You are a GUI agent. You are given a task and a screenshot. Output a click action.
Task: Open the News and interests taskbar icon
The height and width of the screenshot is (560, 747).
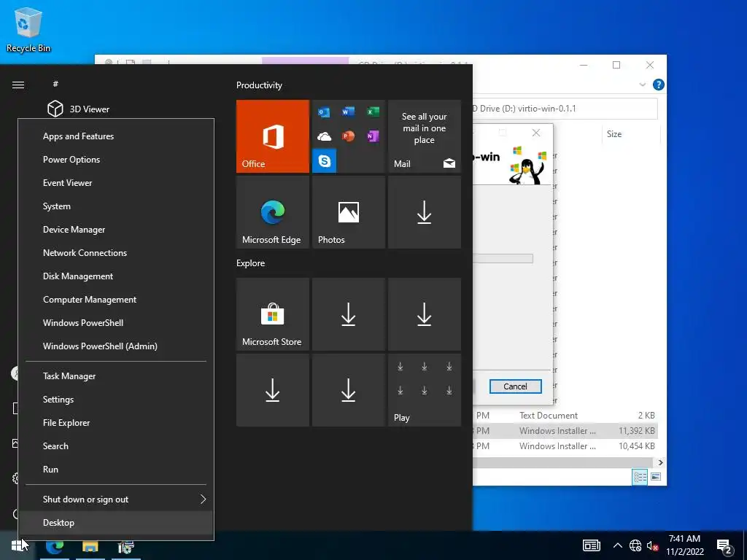tap(592, 545)
